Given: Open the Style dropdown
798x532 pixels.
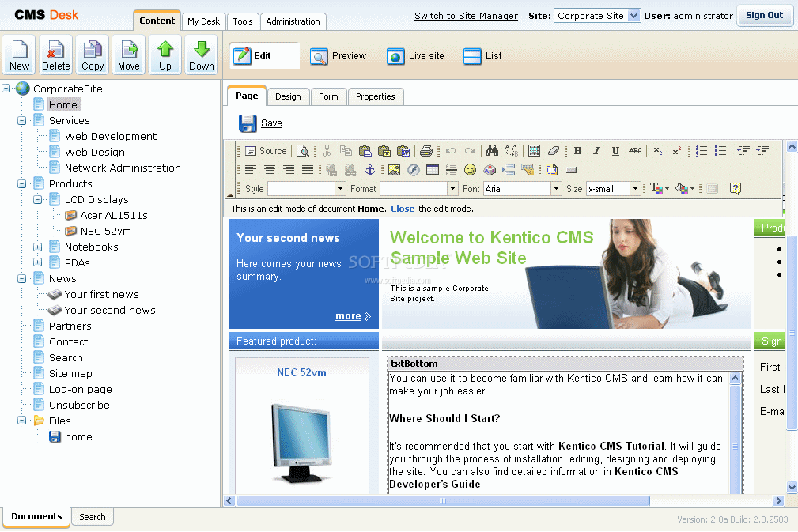Looking at the screenshot, I should tap(340, 189).
